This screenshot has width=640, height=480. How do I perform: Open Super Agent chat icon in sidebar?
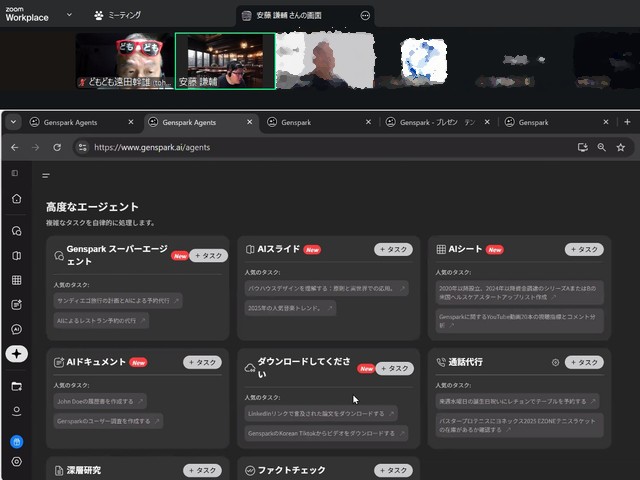(x=16, y=231)
